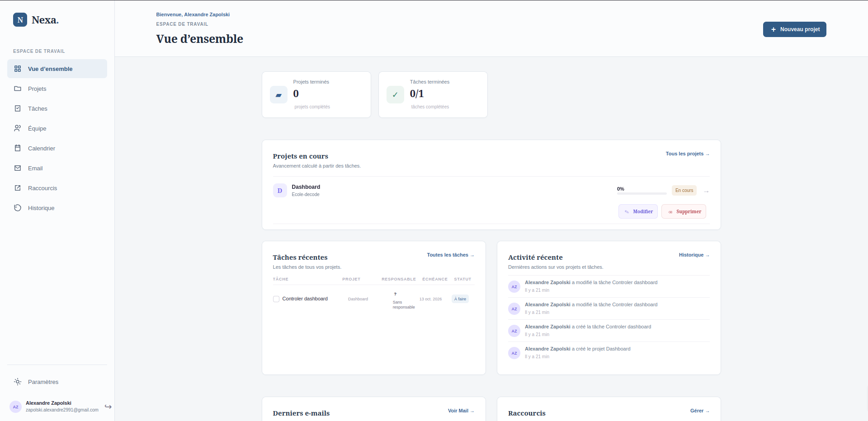Click AZ avatar of 'a créé le projet' entry
The image size is (868, 421).
[x=514, y=353]
